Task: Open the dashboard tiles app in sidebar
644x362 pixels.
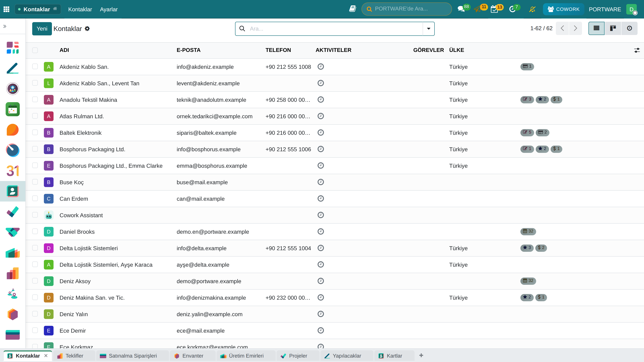Action: [x=12, y=47]
